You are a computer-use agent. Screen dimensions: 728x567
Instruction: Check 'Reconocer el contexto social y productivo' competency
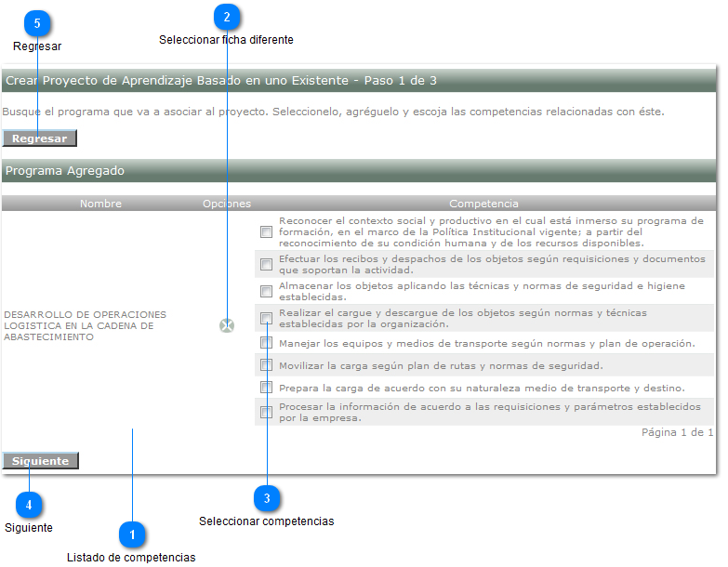tap(266, 231)
